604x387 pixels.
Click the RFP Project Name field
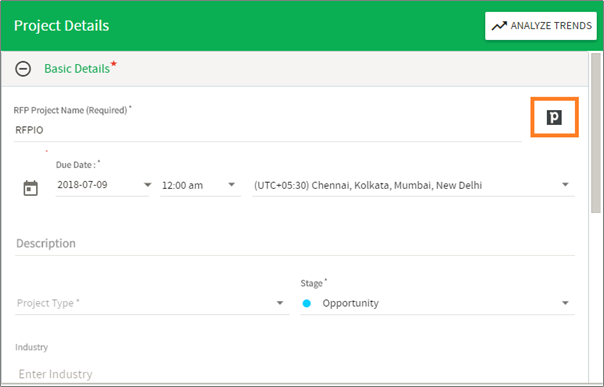tap(268, 130)
